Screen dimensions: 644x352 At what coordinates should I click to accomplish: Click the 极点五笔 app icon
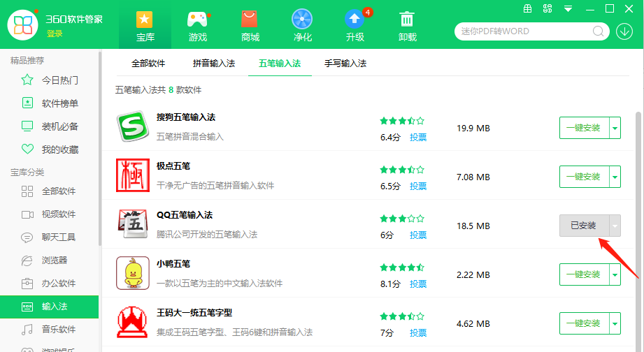point(132,175)
